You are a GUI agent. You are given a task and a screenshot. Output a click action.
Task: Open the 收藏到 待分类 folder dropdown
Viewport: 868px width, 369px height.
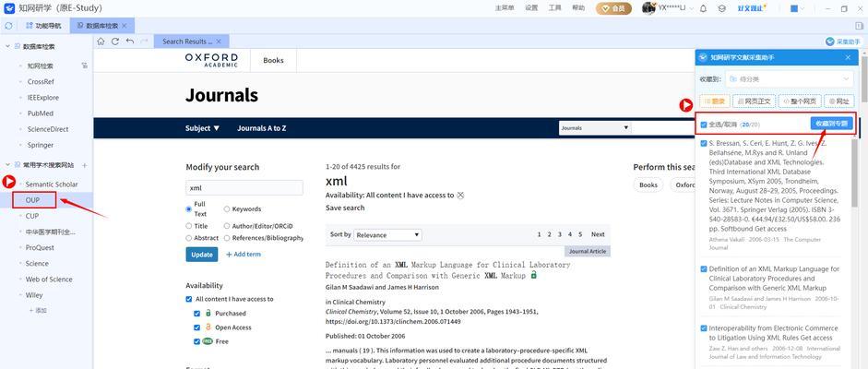pyautogui.click(x=789, y=79)
